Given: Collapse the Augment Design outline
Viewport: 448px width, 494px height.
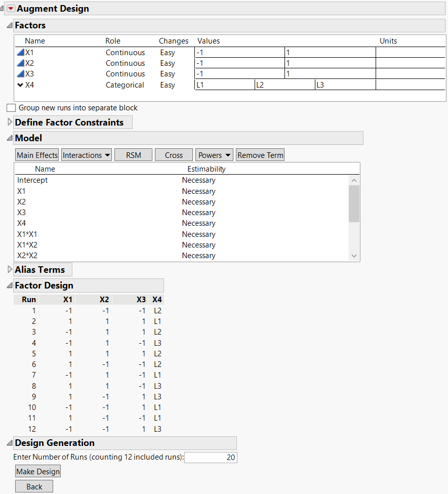Looking at the screenshot, I should pyautogui.click(x=2, y=9).
